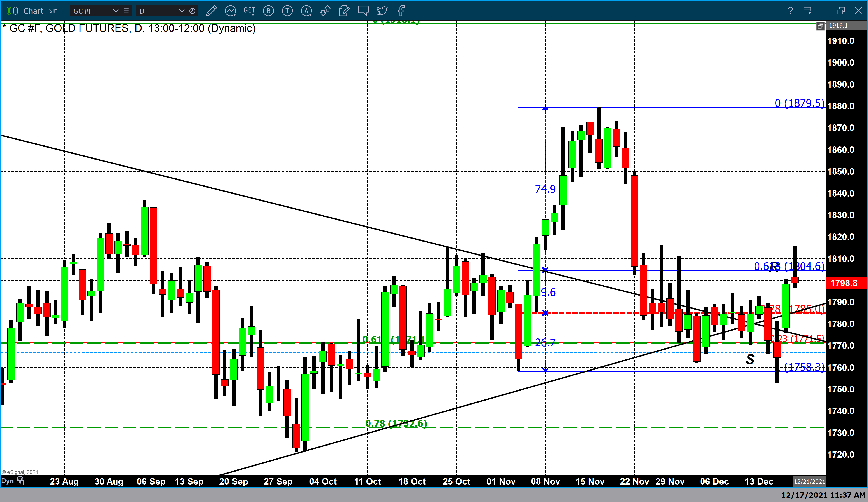This screenshot has width=868, height=502.
Task: Toggle the green link indicator pill
Action: [9, 11]
